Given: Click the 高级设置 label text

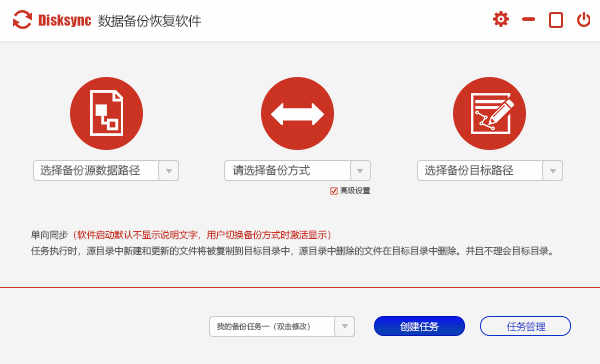Looking at the screenshot, I should (355, 191).
